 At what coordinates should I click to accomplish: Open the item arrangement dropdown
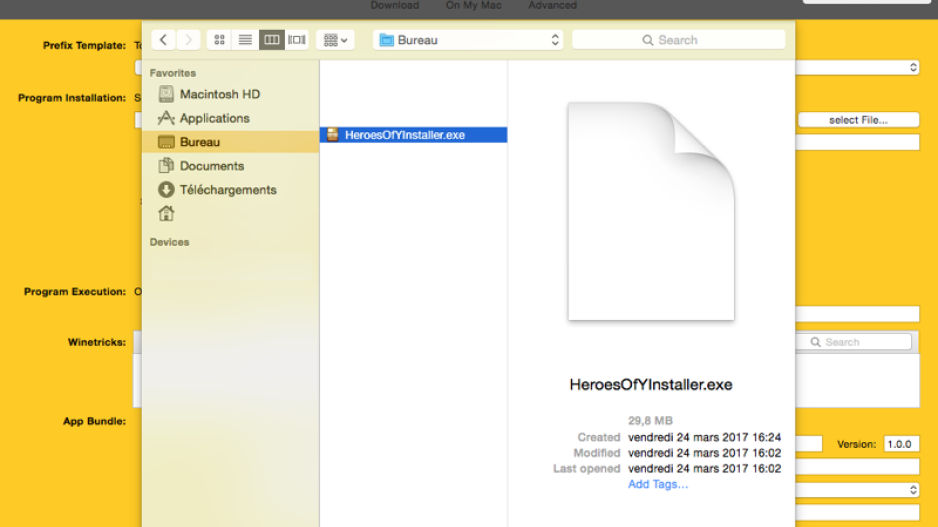(x=335, y=40)
